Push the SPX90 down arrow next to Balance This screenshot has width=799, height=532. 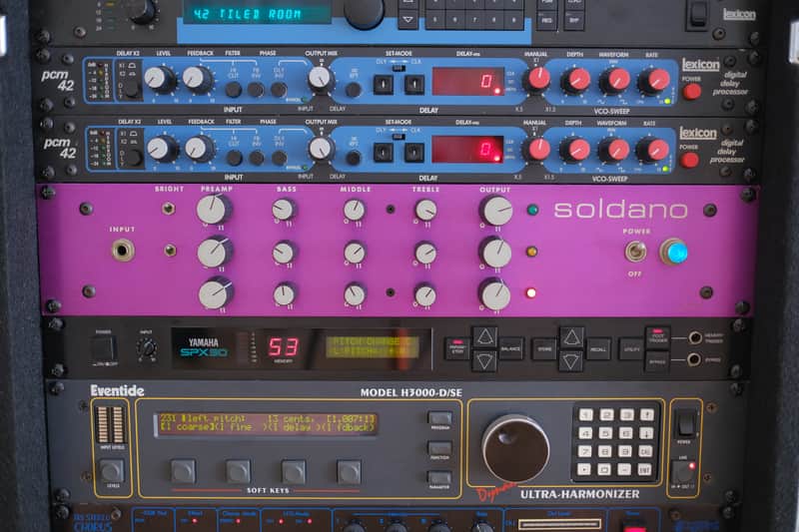(x=484, y=361)
